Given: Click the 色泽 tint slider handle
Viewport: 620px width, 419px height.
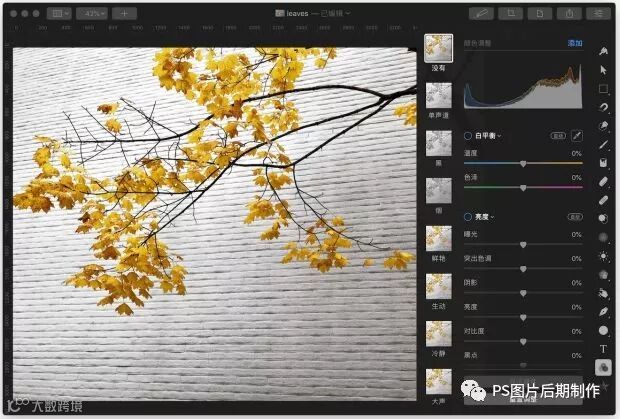Looking at the screenshot, I should 523,188.
